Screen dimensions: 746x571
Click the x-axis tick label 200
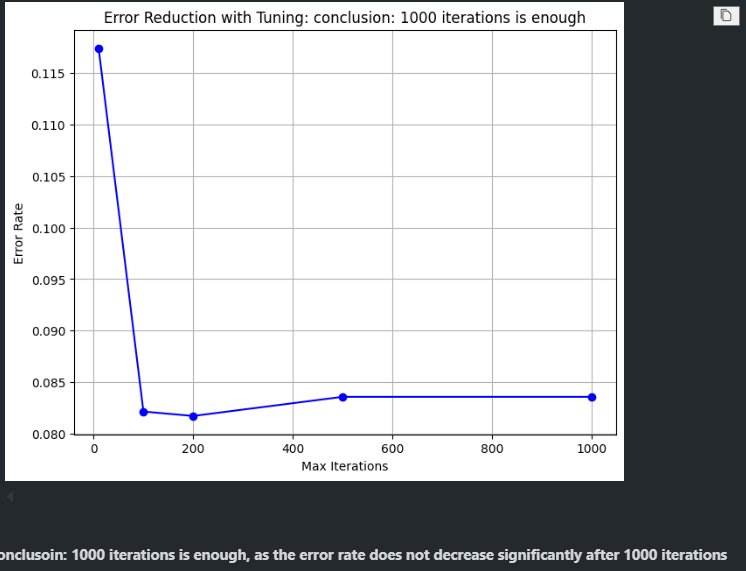pos(193,449)
